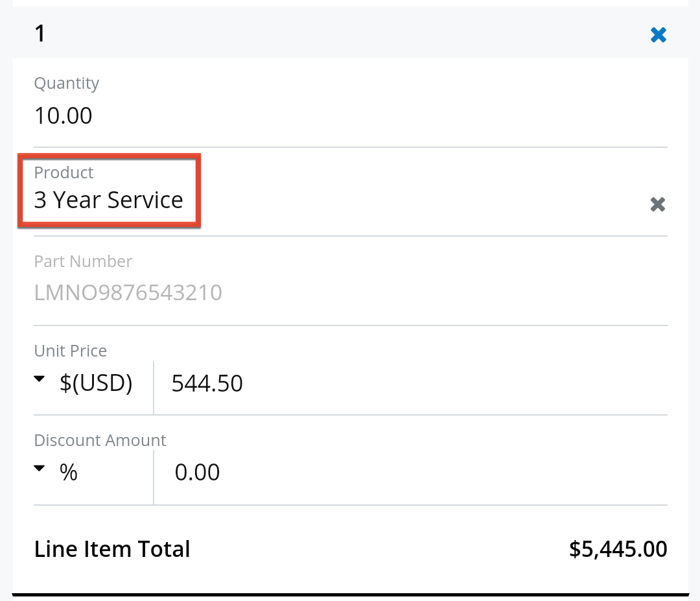Select the line item number 1 header
This screenshot has width=700, height=601.
[40, 34]
